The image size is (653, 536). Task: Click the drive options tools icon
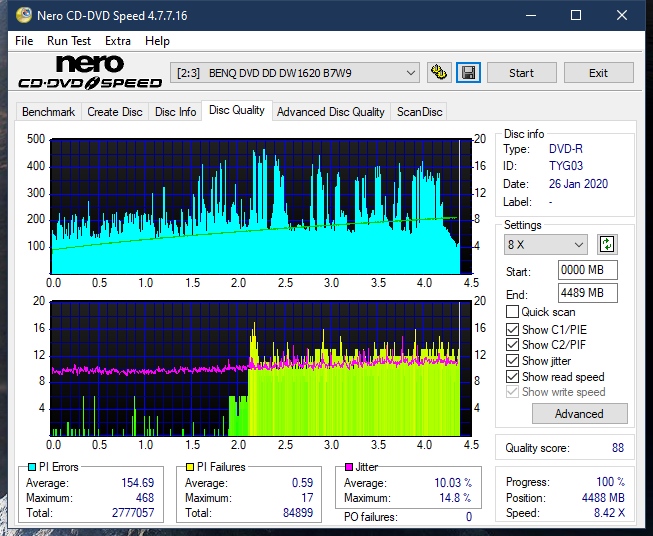pyautogui.click(x=439, y=73)
